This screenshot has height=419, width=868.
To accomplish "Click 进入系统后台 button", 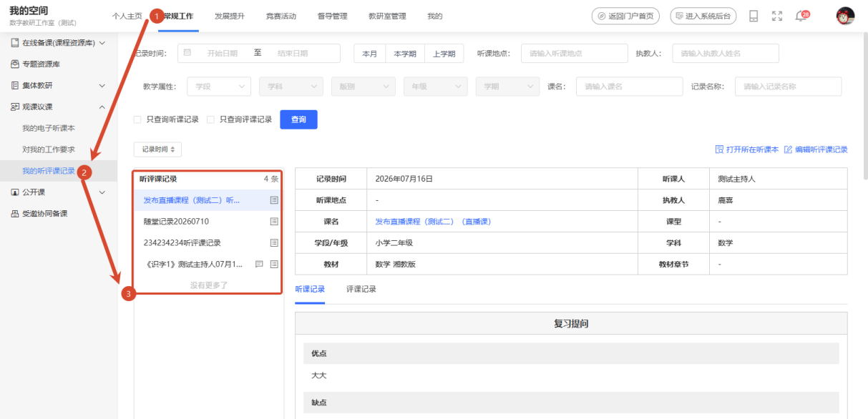I will coord(703,16).
